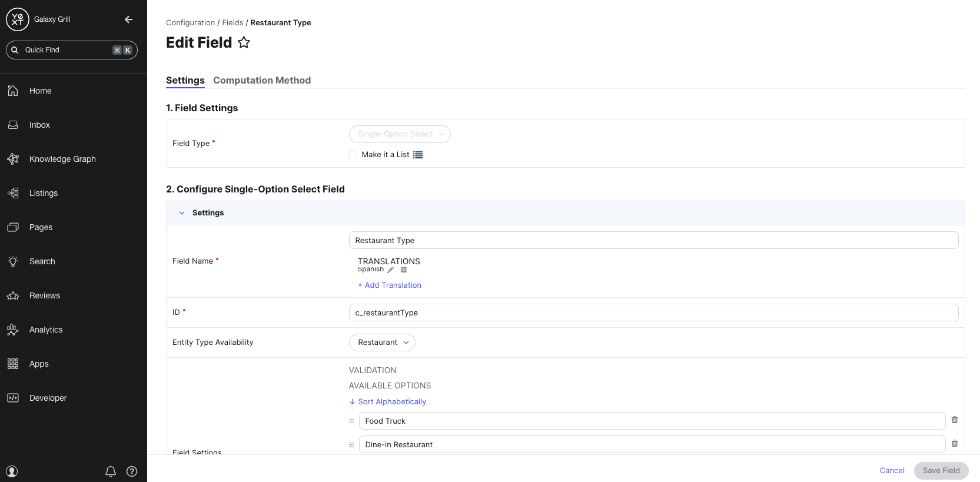Image resolution: width=980 pixels, height=482 pixels.
Task: Favorite this page with star icon
Action: coord(244,42)
